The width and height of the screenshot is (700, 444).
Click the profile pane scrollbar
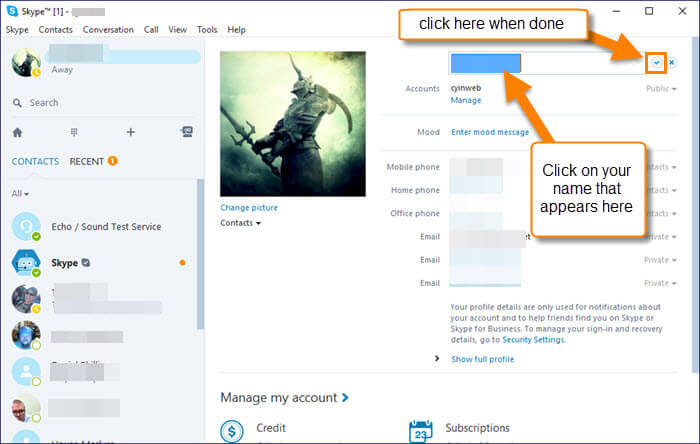(695, 205)
